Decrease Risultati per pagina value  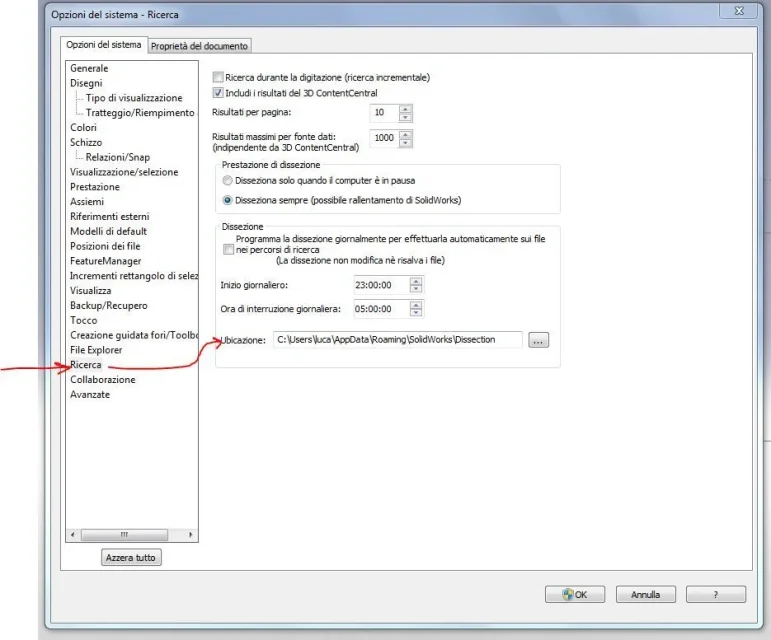pos(406,117)
